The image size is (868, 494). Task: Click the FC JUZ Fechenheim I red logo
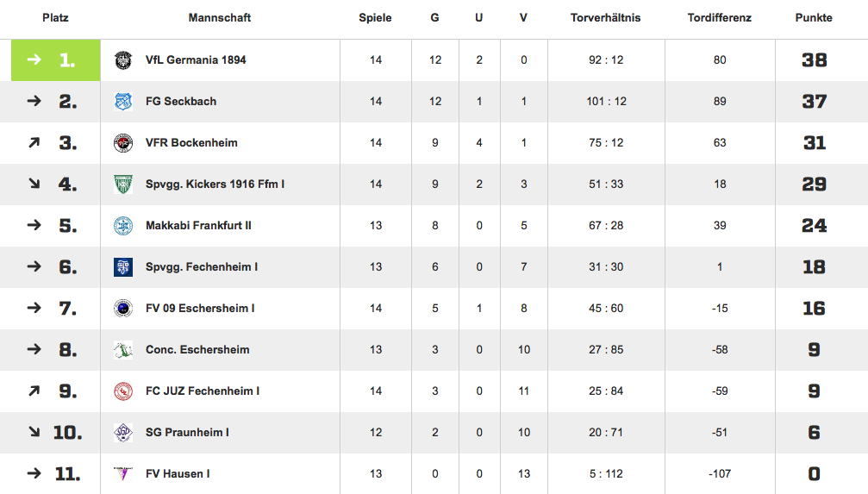coord(123,391)
